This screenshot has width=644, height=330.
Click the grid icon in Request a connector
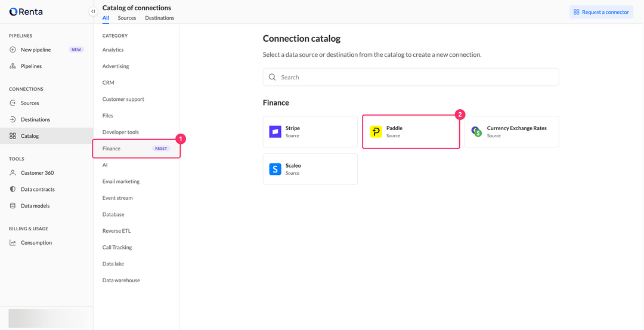coord(577,12)
